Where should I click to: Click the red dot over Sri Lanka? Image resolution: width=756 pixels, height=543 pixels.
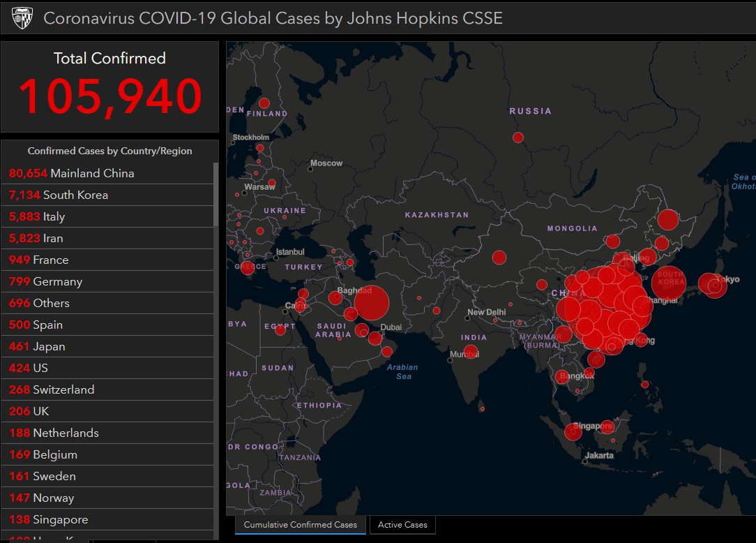482,409
